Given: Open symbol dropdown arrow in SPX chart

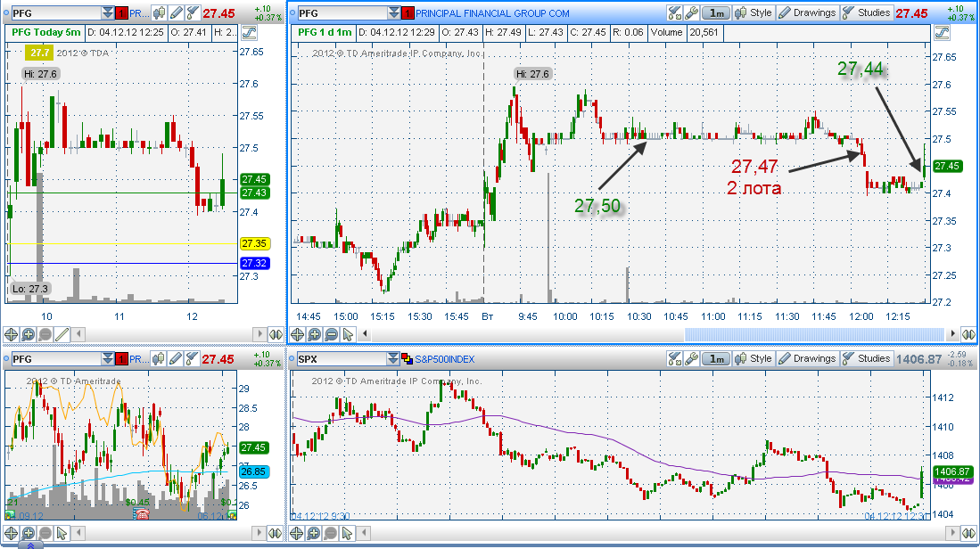Looking at the screenshot, I should pos(392,358).
